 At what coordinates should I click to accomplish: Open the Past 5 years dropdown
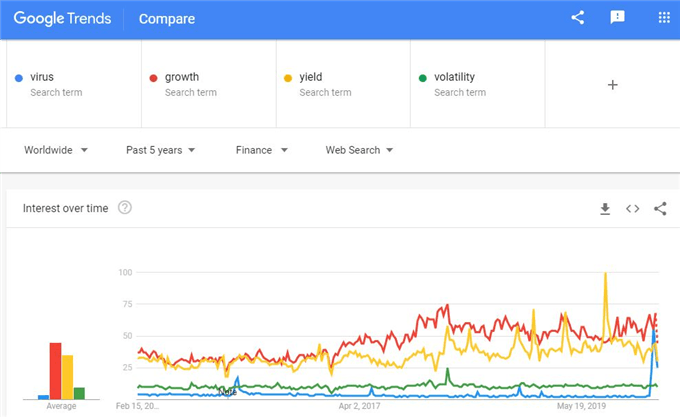point(160,150)
